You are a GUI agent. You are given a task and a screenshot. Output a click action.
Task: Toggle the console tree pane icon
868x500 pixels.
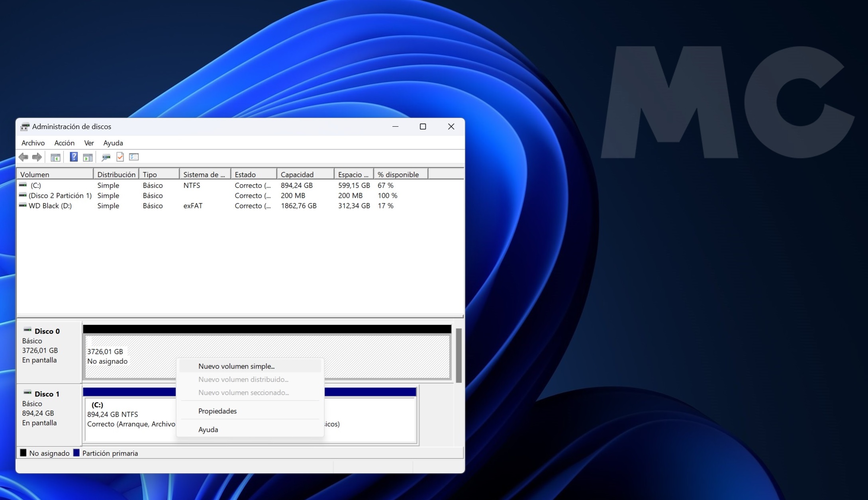(55, 157)
